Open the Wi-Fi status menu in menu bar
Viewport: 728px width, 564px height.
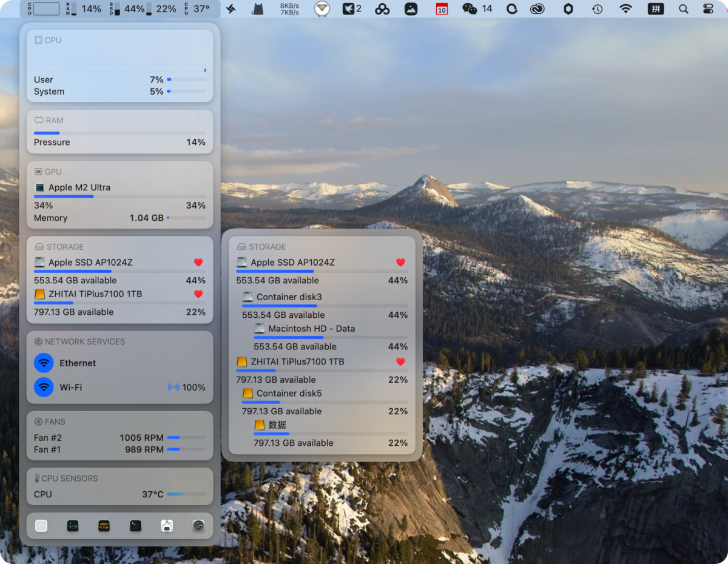click(x=625, y=9)
